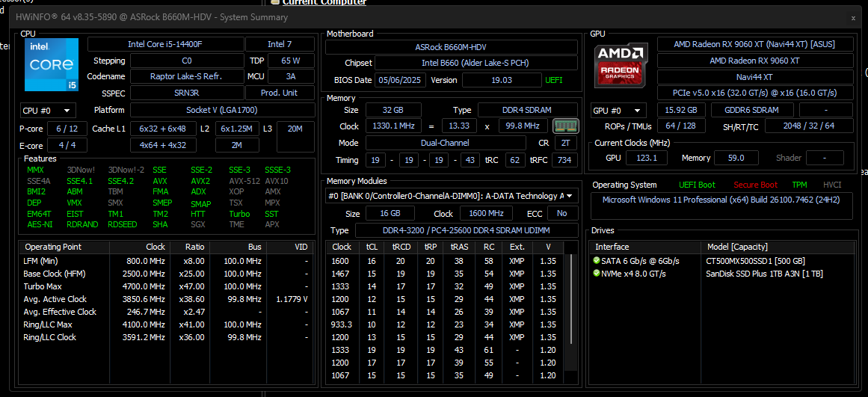This screenshot has width=868, height=397.
Task: Click the Socket V (LGA1700) platform field
Action: (x=222, y=110)
